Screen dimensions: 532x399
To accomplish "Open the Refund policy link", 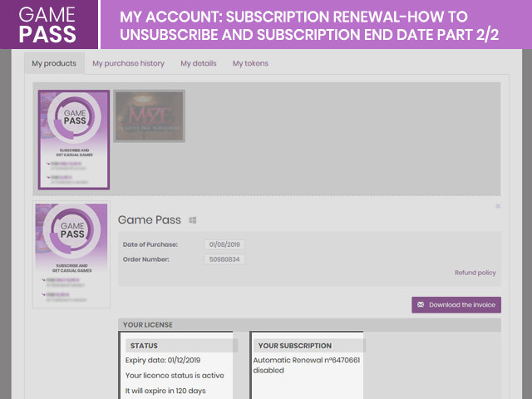I will pos(475,273).
